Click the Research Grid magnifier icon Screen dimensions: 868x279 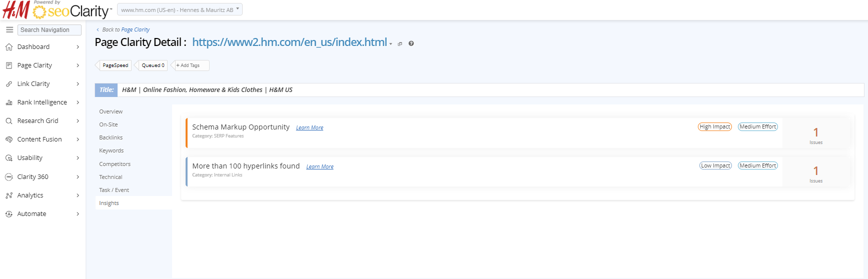tap(9, 121)
